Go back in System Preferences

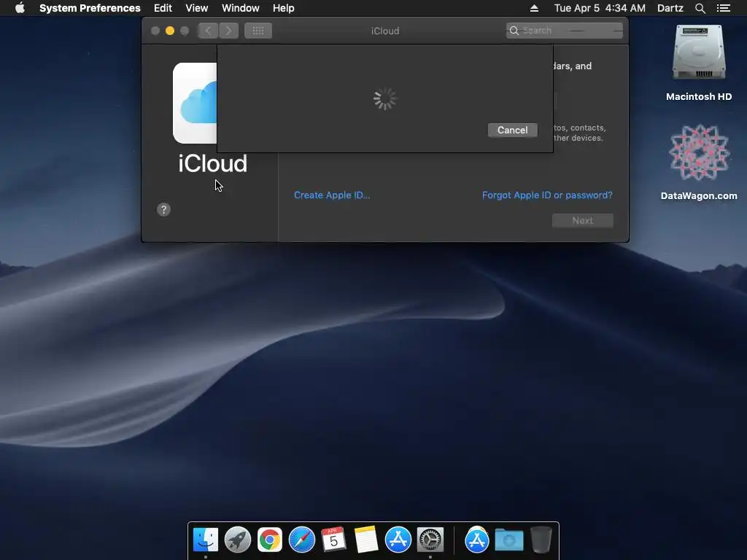pyautogui.click(x=208, y=31)
